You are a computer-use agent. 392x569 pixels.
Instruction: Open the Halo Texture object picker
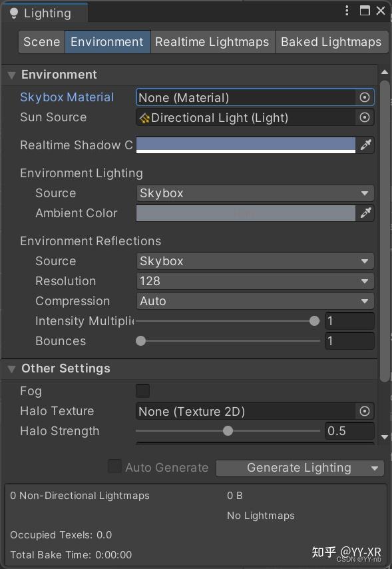[365, 411]
